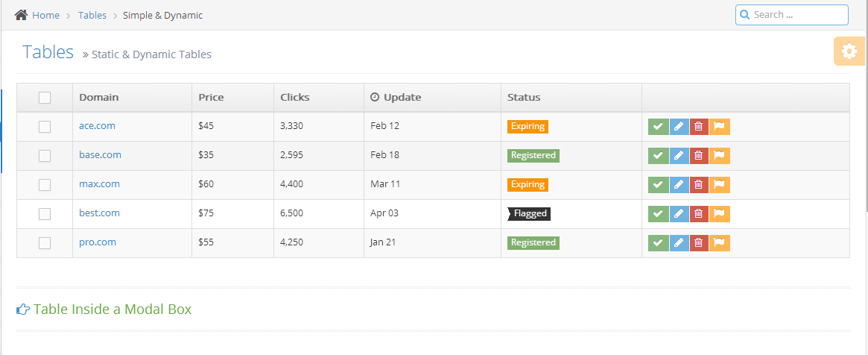
Task: Open the max.com domain link
Action: tap(99, 184)
